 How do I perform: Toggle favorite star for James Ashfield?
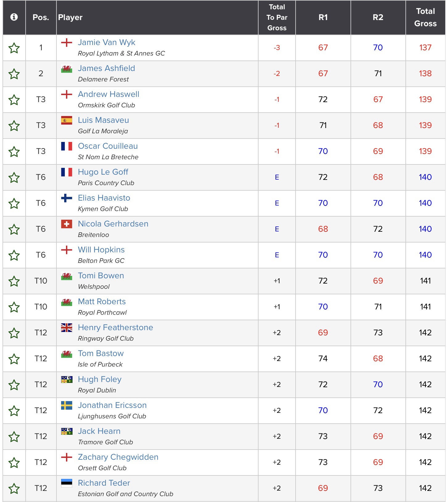point(14,74)
